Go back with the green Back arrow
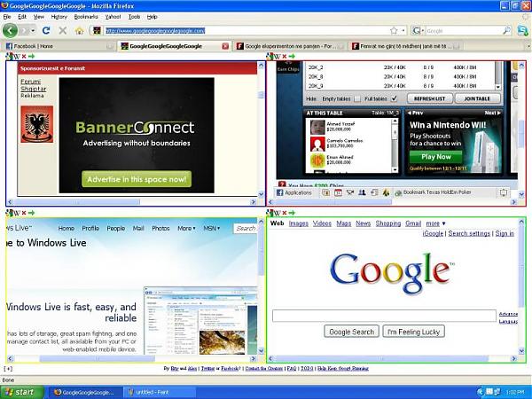Image resolution: width=532 pixels, height=399 pixels. [x=10, y=30]
